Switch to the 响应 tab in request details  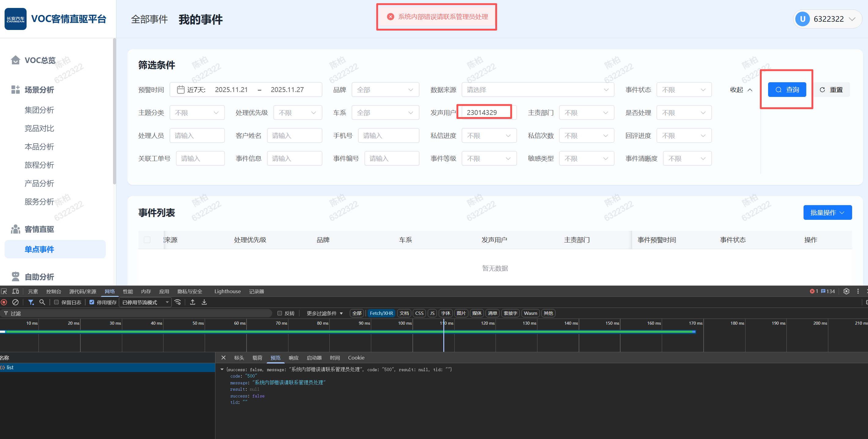tap(293, 358)
